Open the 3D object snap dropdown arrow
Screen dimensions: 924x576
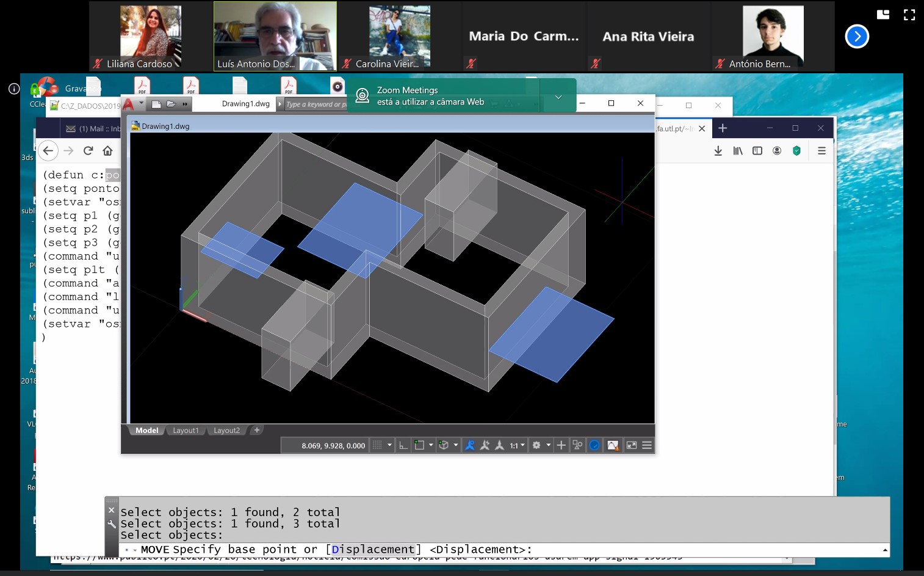tap(456, 445)
